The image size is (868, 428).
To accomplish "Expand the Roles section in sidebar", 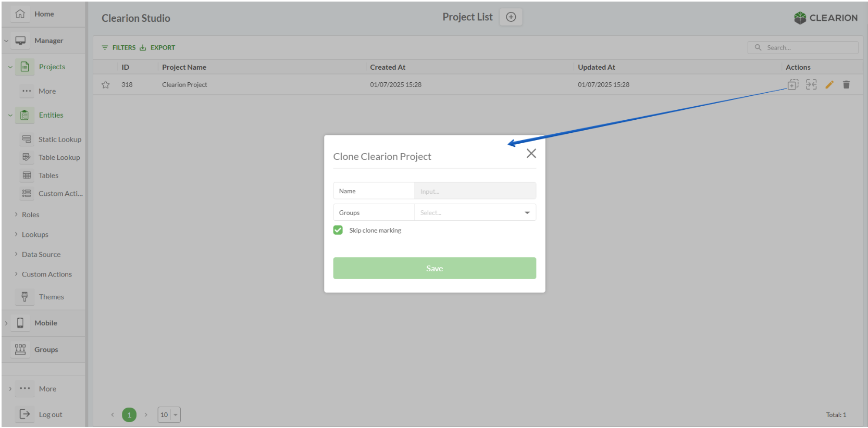I will click(x=30, y=215).
